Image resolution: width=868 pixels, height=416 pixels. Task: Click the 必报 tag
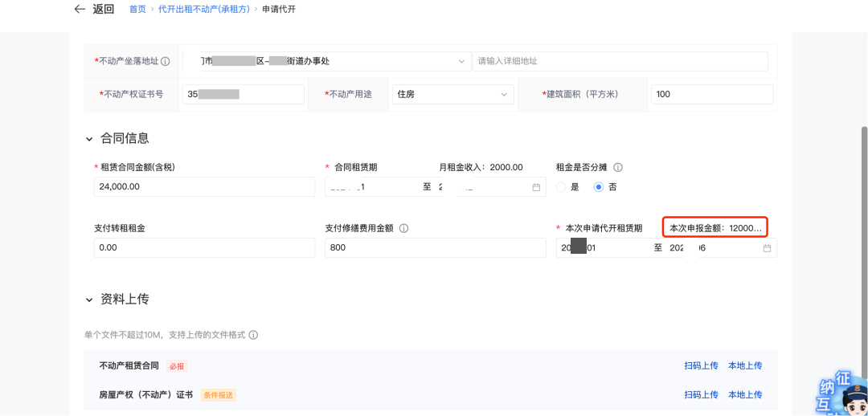(x=178, y=365)
